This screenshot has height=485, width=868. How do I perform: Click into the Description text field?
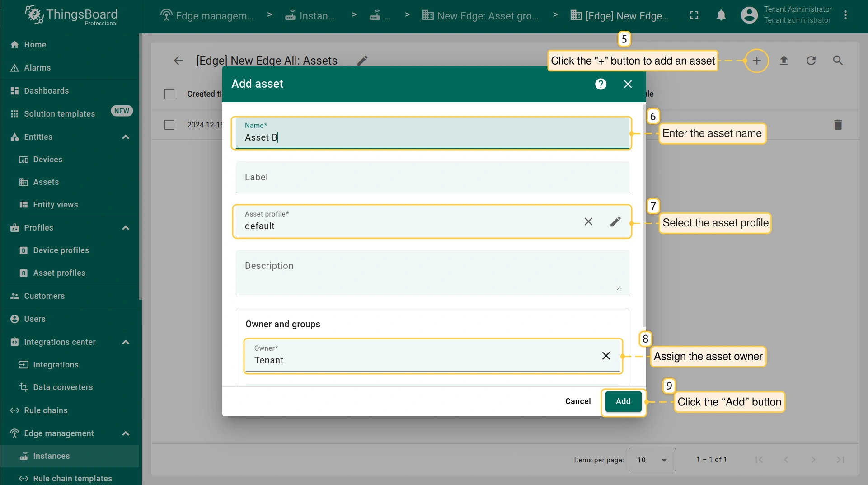click(432, 273)
